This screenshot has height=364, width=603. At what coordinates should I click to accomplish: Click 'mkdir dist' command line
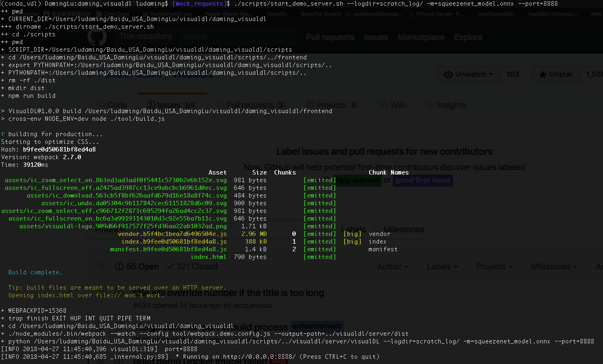tap(23, 88)
